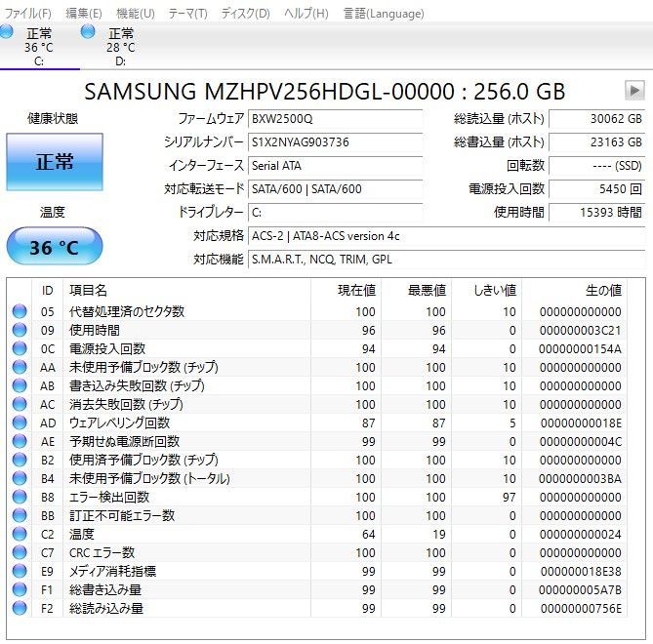
Task: Open the 機能(U) menu
Action: pos(136,14)
